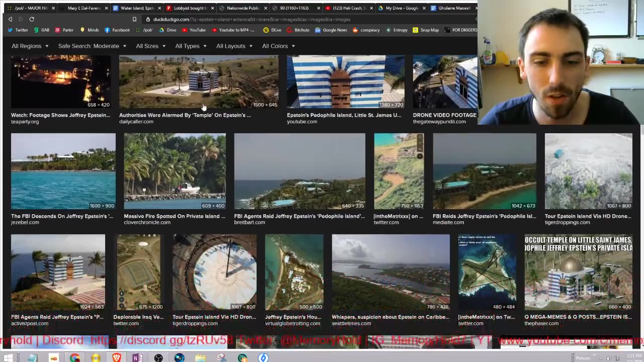Open the Minds bookmark
Screen dimensions: 644x362
click(89, 30)
